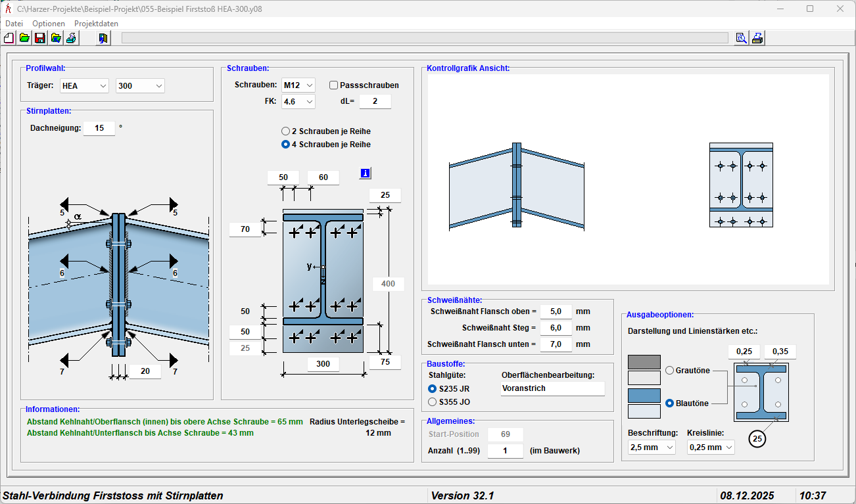Click the Dachneigung input field
Image resolution: width=856 pixels, height=504 pixels.
pyautogui.click(x=99, y=129)
